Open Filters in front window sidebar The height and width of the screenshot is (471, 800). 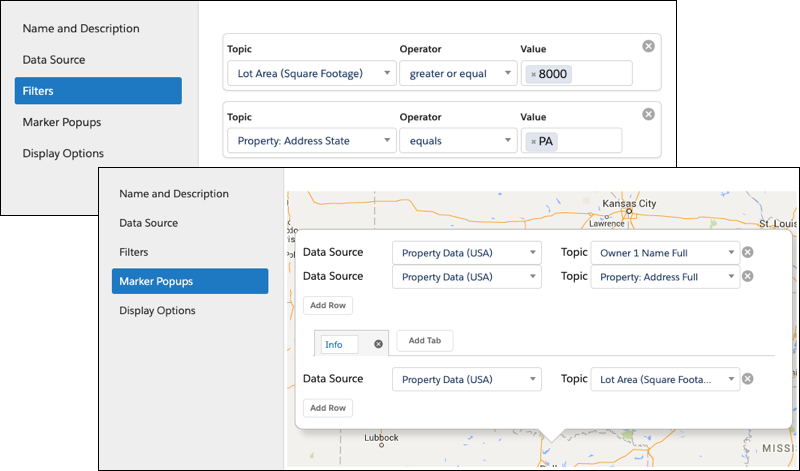point(134,252)
